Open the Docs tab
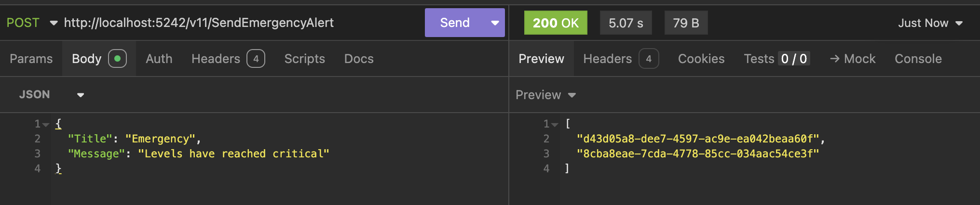 (x=359, y=59)
